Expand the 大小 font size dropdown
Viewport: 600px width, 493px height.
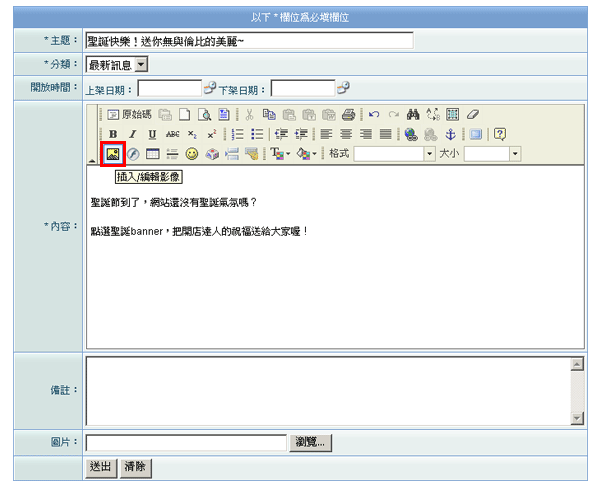point(515,154)
